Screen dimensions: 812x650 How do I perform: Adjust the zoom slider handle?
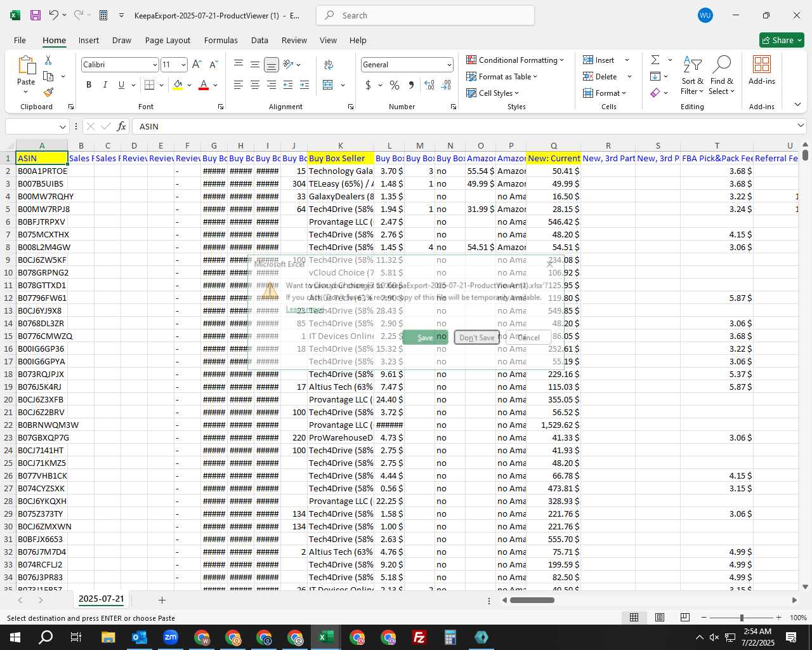pyautogui.click(x=742, y=618)
